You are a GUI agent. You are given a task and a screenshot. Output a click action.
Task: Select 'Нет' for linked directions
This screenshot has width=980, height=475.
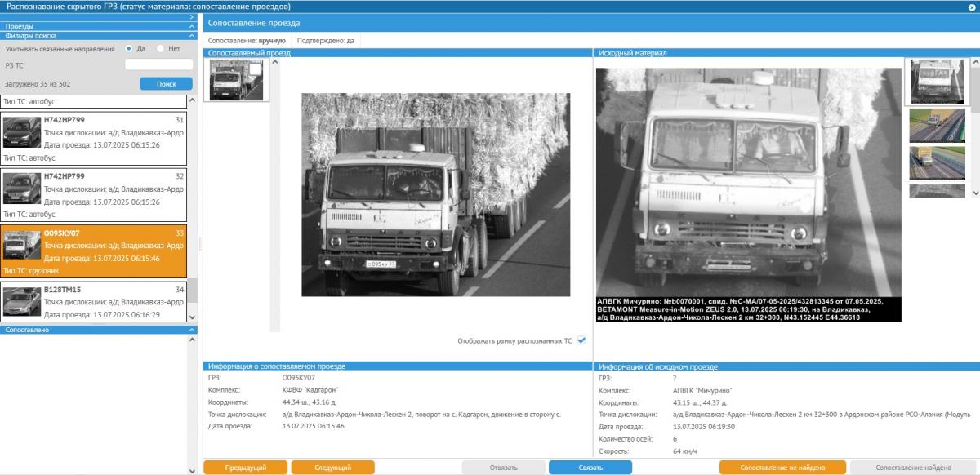(160, 49)
